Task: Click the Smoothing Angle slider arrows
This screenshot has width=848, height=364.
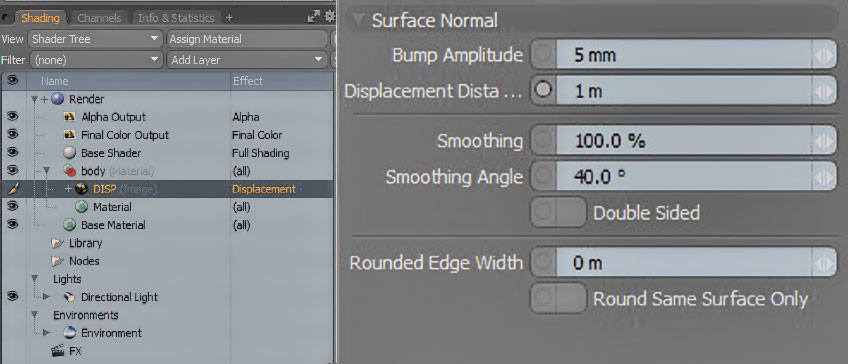Action: point(824,177)
